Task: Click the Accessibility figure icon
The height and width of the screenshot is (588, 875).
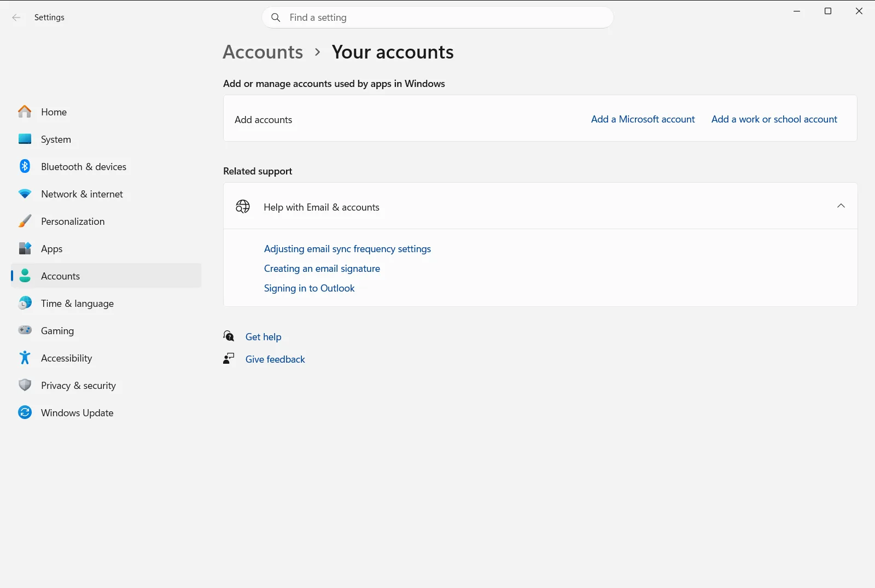Action: 25,358
